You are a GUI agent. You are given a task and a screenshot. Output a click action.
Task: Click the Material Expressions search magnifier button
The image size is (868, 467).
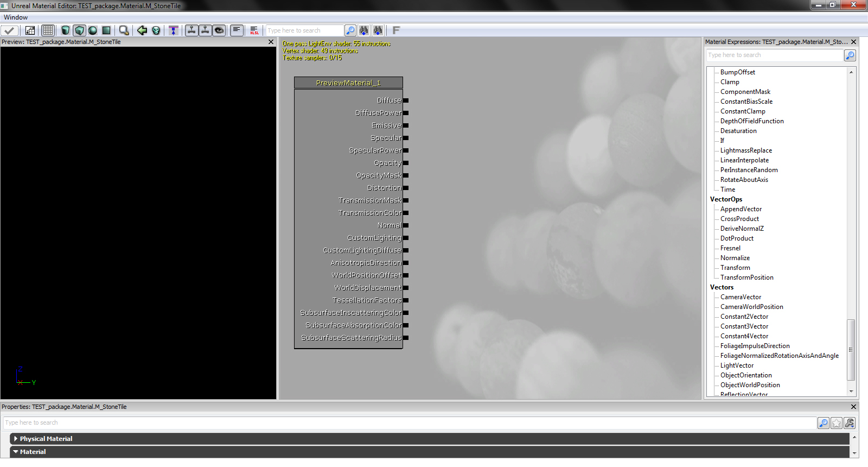tap(850, 55)
